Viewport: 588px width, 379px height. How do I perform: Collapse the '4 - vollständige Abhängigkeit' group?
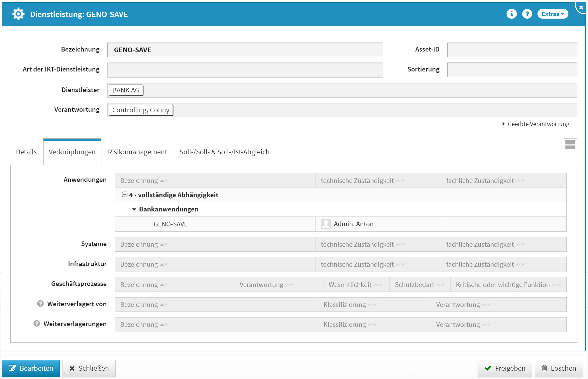point(125,194)
